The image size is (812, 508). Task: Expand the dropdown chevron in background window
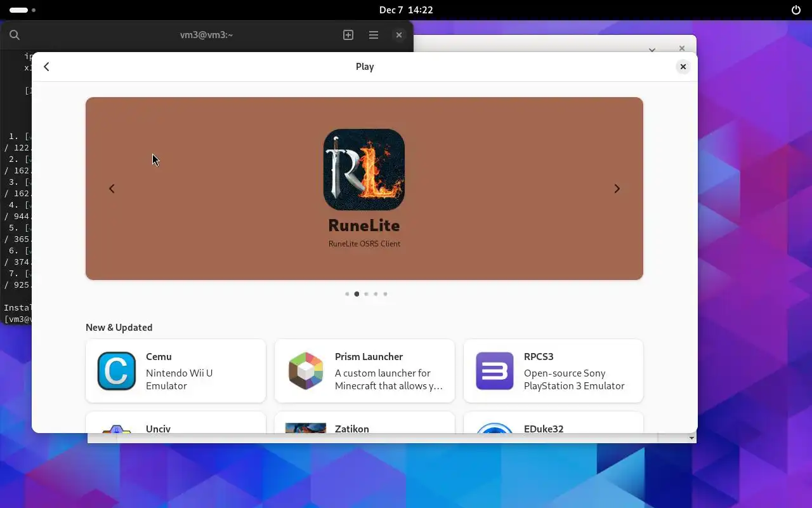point(652,50)
